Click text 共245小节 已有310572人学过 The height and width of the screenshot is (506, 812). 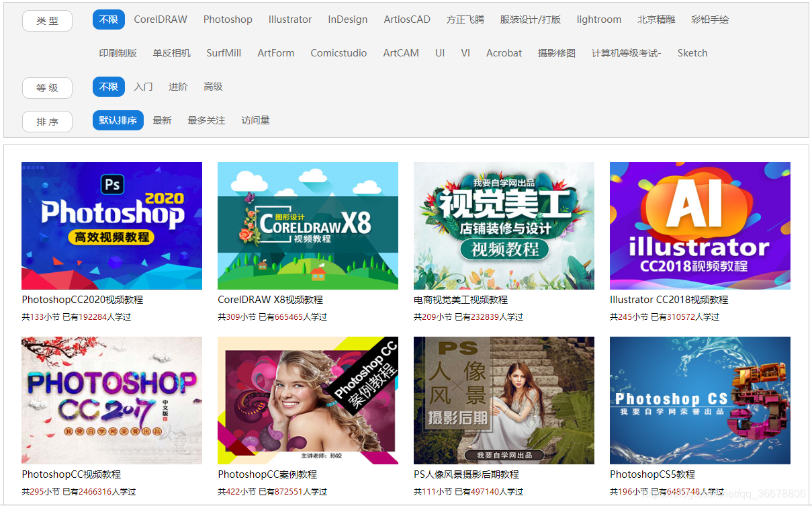[664, 317]
